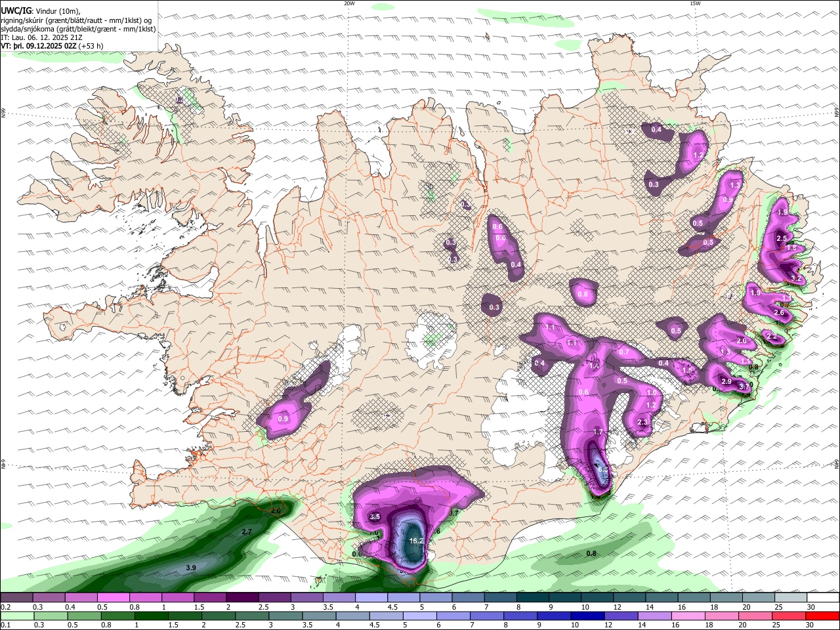Screen dimensions: 840x630
Task: Click the "2.3" value near southeast glacier
Action: tap(643, 423)
